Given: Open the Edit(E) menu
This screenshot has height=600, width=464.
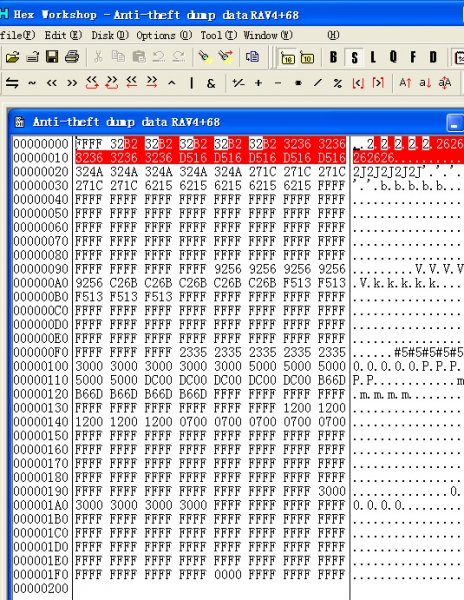Looking at the screenshot, I should (x=63, y=35).
